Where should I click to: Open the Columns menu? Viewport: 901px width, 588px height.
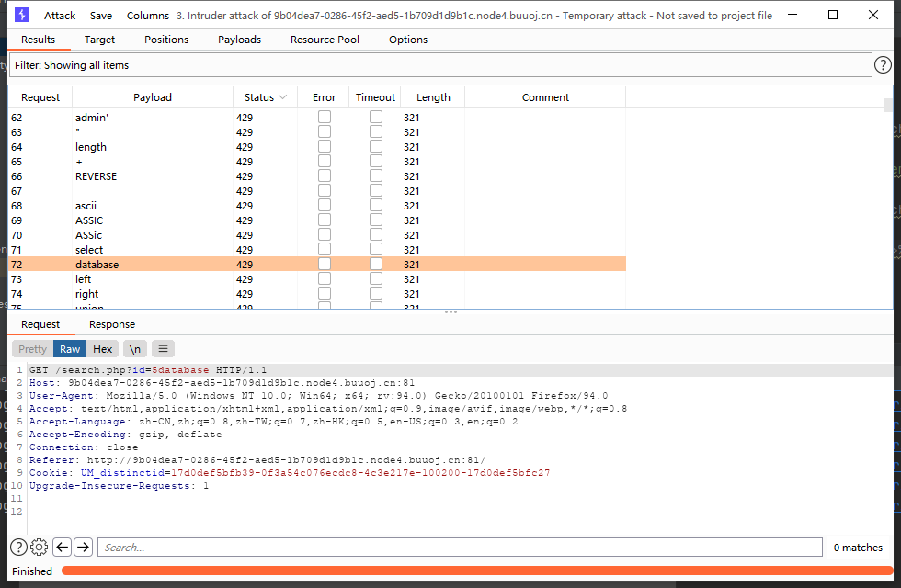click(148, 16)
